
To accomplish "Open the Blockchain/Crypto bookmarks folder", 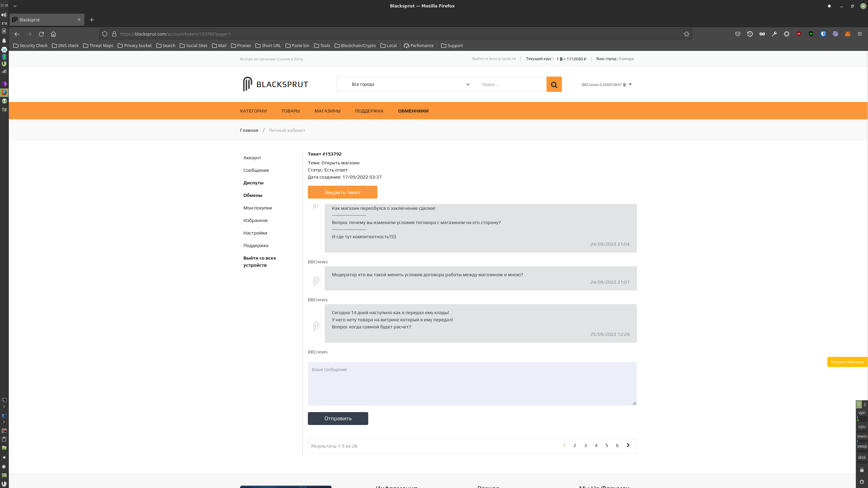I will [355, 45].
